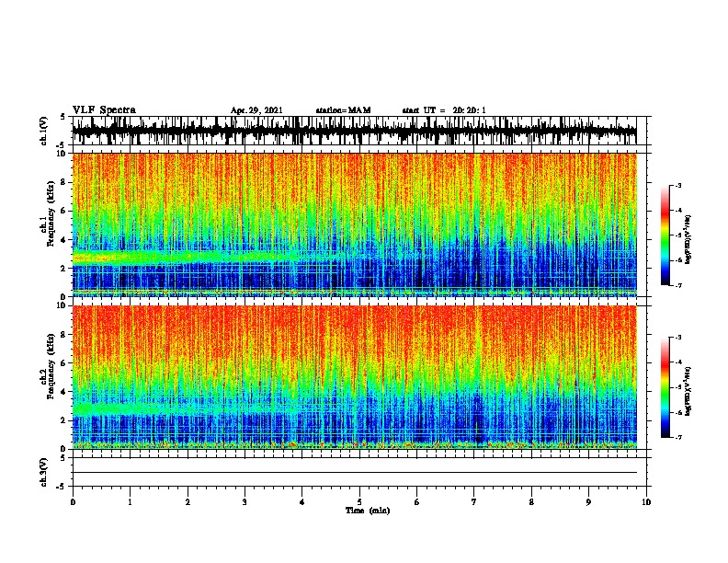Screen dimensions: 728x563
Task: Click the "ch.3(V)" axis label
Action: [43, 472]
